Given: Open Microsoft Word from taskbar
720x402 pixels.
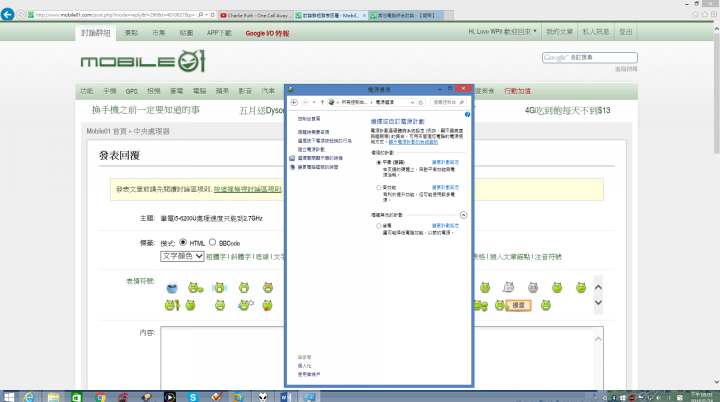Looking at the screenshot, I should pos(285,397).
